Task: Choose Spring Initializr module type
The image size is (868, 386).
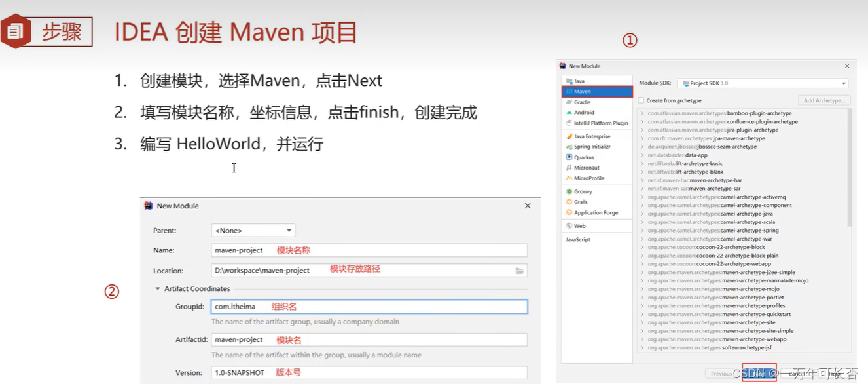Action: pyautogui.click(x=596, y=147)
